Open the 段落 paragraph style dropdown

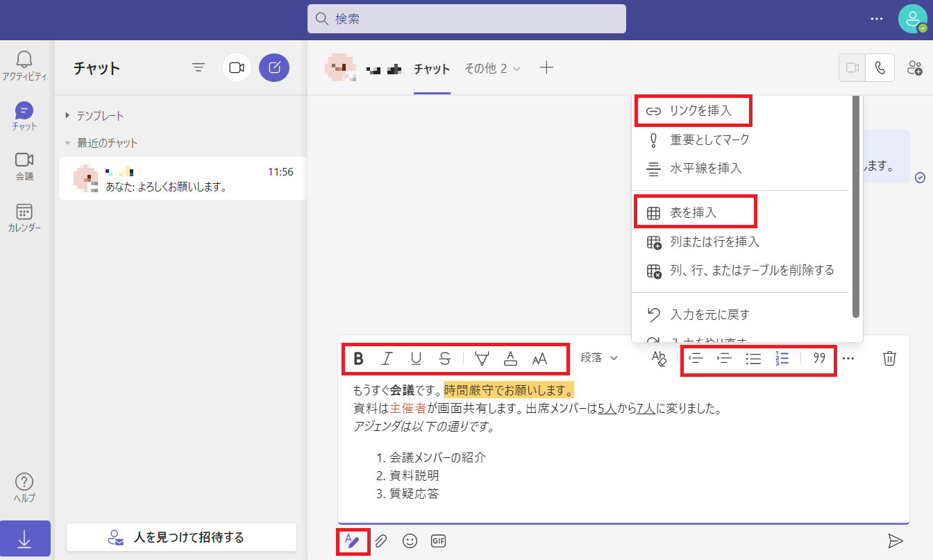[599, 359]
